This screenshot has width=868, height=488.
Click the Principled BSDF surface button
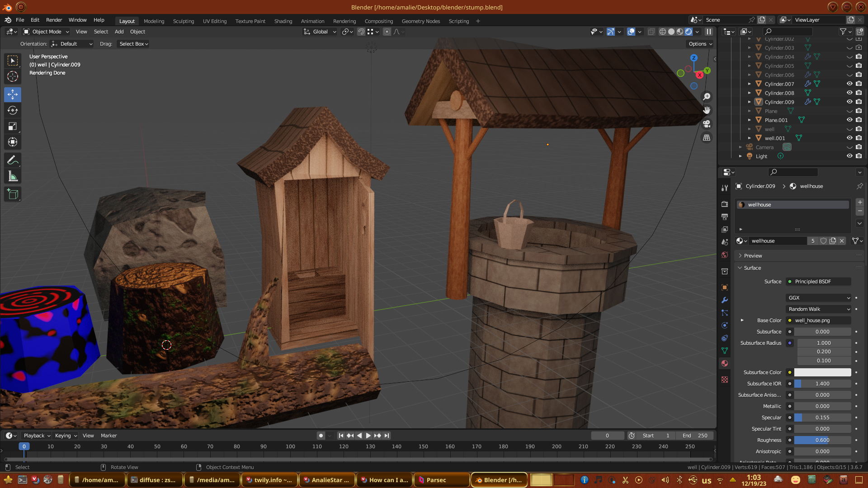(x=819, y=282)
